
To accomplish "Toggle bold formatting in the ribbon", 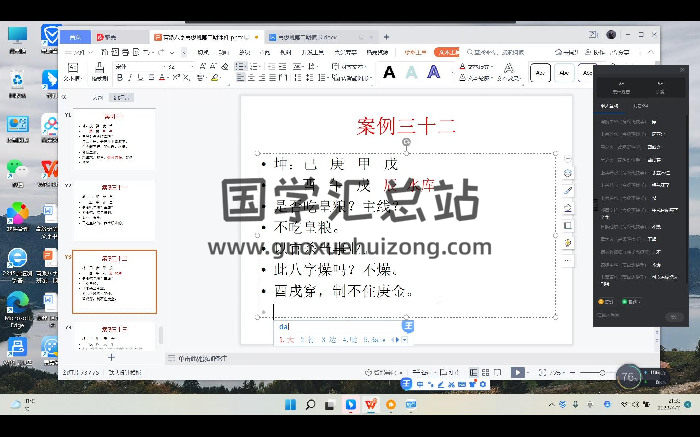I will click(120, 78).
